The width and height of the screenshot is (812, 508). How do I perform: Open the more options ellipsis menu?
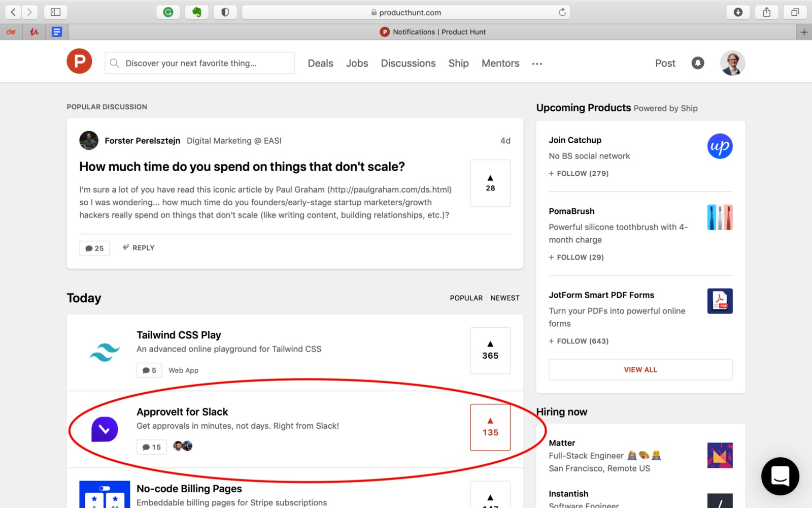click(537, 63)
